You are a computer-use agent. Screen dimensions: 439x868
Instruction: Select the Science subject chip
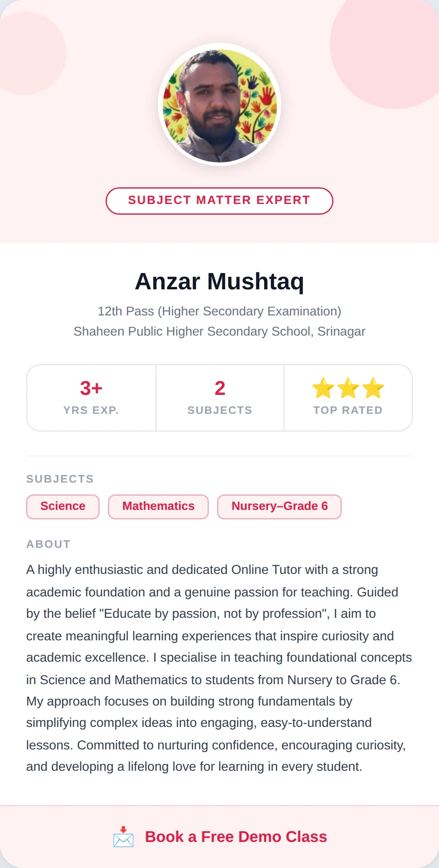point(62,506)
